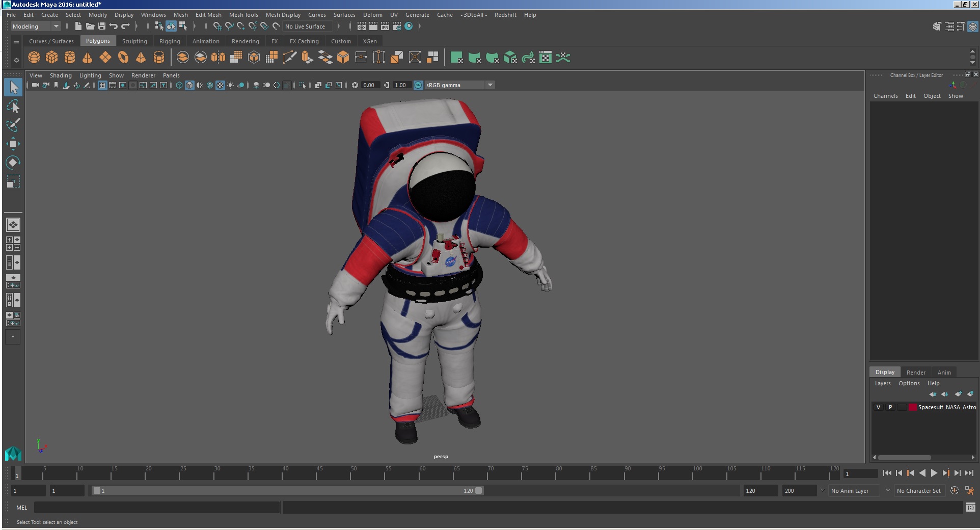
Task: Open the Deform menu
Action: pos(372,15)
